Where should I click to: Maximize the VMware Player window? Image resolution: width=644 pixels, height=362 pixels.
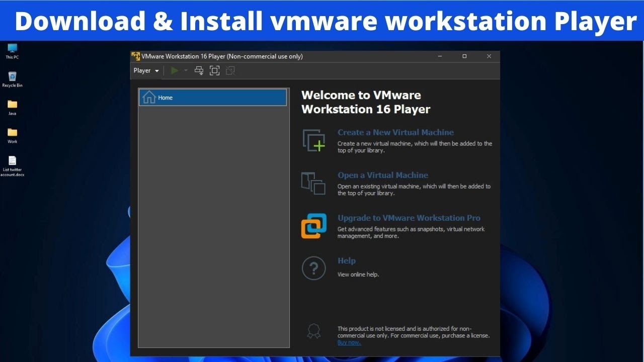tap(464, 56)
